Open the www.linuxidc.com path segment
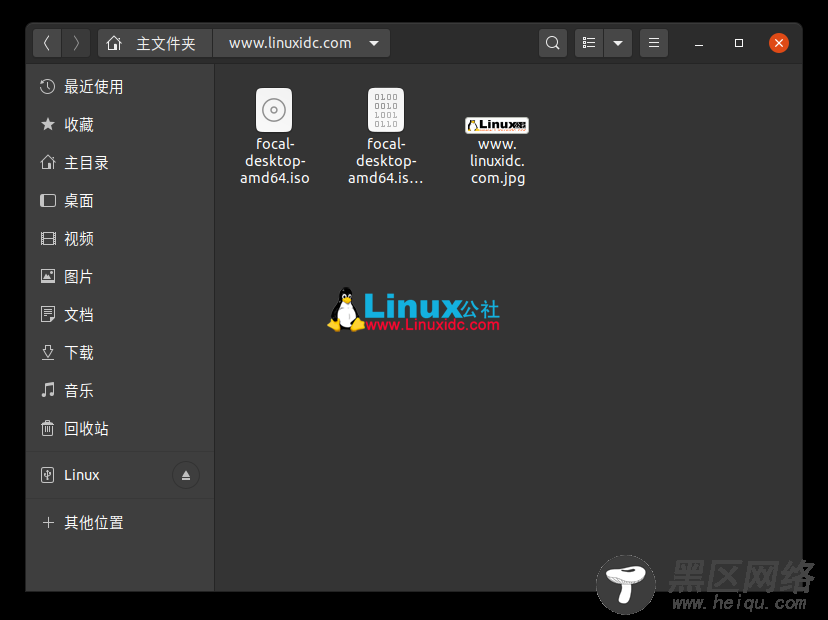The height and width of the screenshot is (620, 828). coord(290,43)
